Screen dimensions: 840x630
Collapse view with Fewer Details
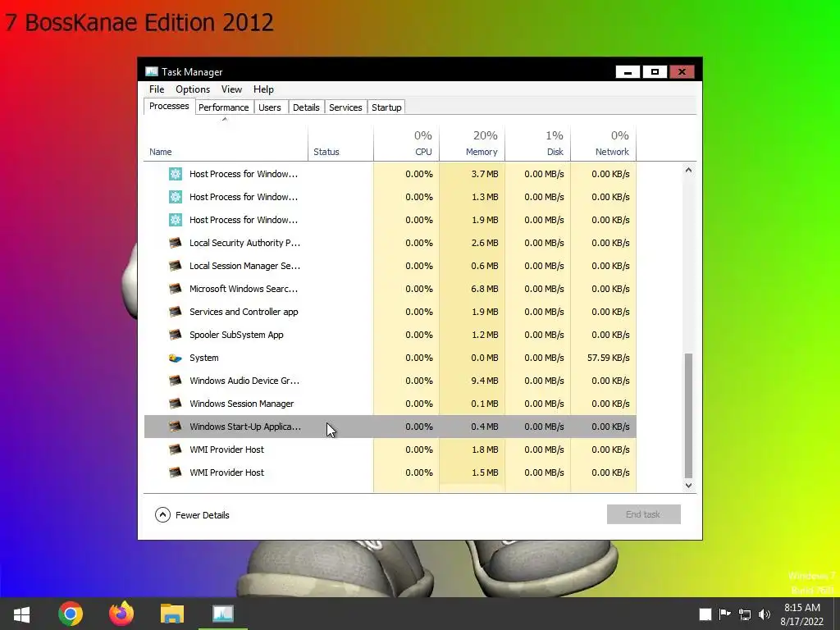coord(192,515)
